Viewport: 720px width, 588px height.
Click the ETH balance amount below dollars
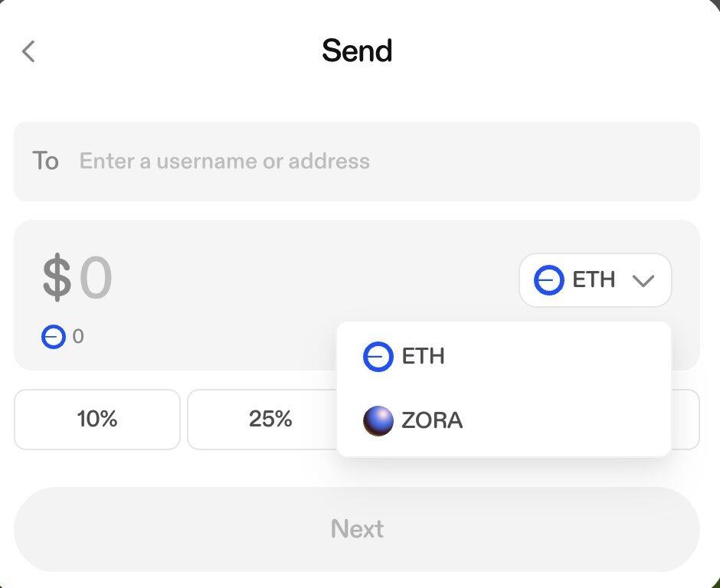pos(78,336)
